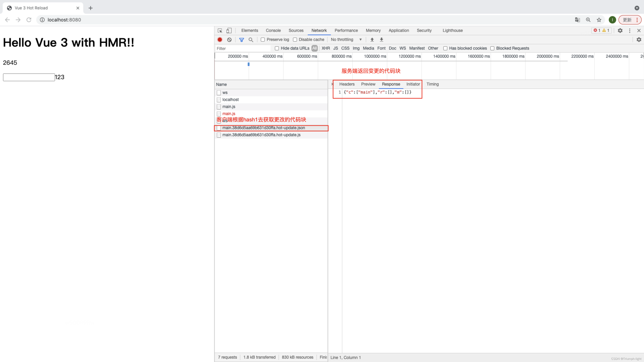Screen dimensions: 644x362
Task: Filter requests by All
Action: point(314,48)
